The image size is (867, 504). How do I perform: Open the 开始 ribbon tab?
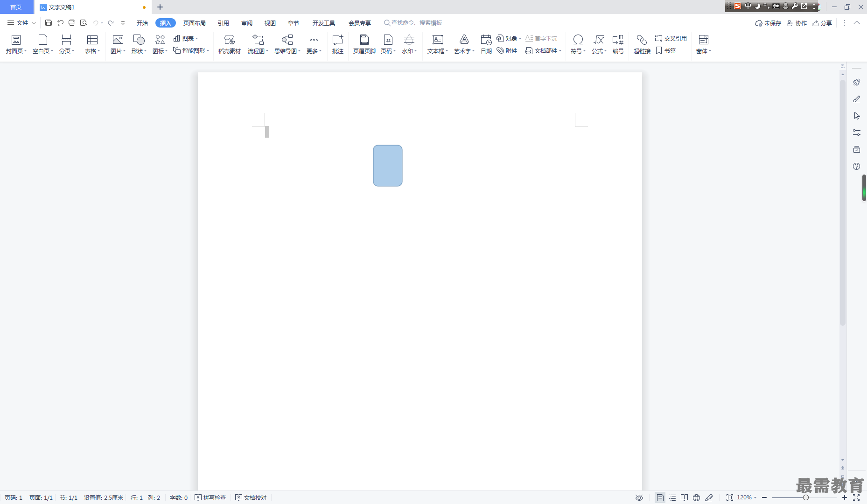pyautogui.click(x=142, y=23)
